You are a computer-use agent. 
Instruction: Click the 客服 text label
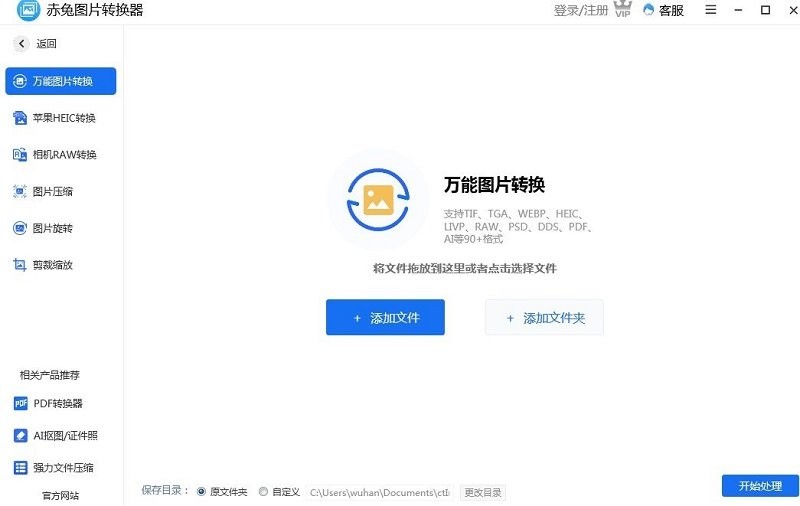click(x=671, y=10)
